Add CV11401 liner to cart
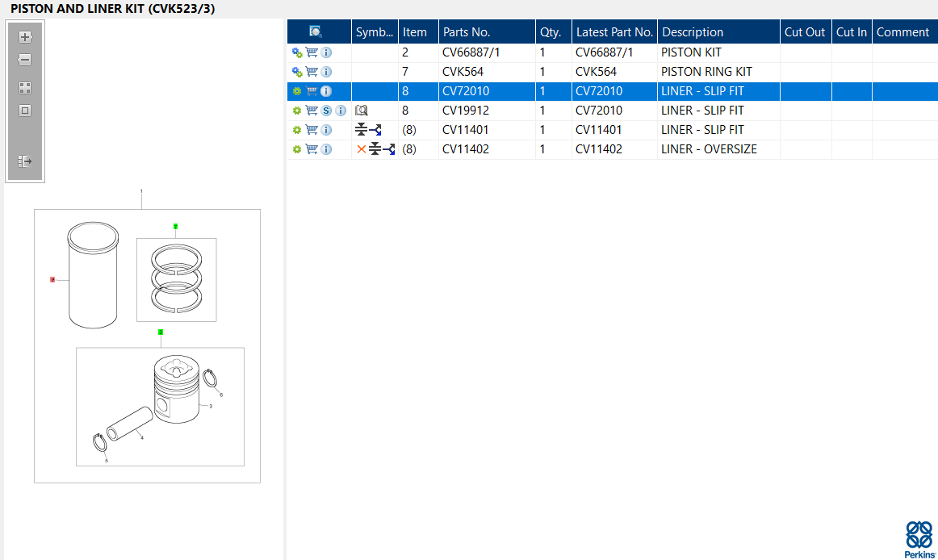Image resolution: width=938 pixels, height=560 pixels. point(312,130)
